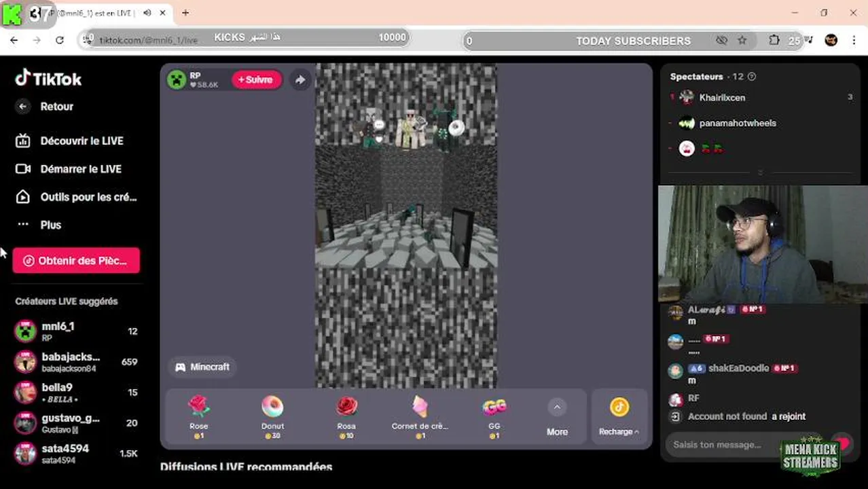Open suggested creator babajackson84
This screenshot has height=489, width=868.
tap(76, 362)
